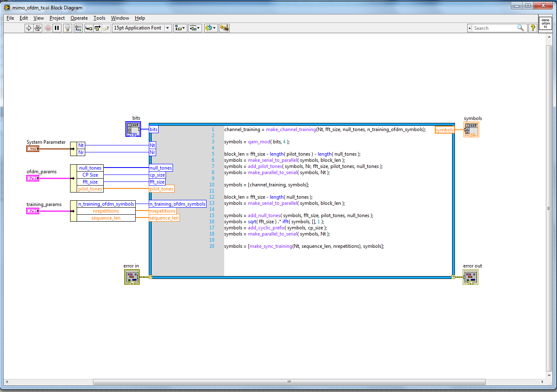Select the System Parameter cluster terminal

tap(33, 149)
